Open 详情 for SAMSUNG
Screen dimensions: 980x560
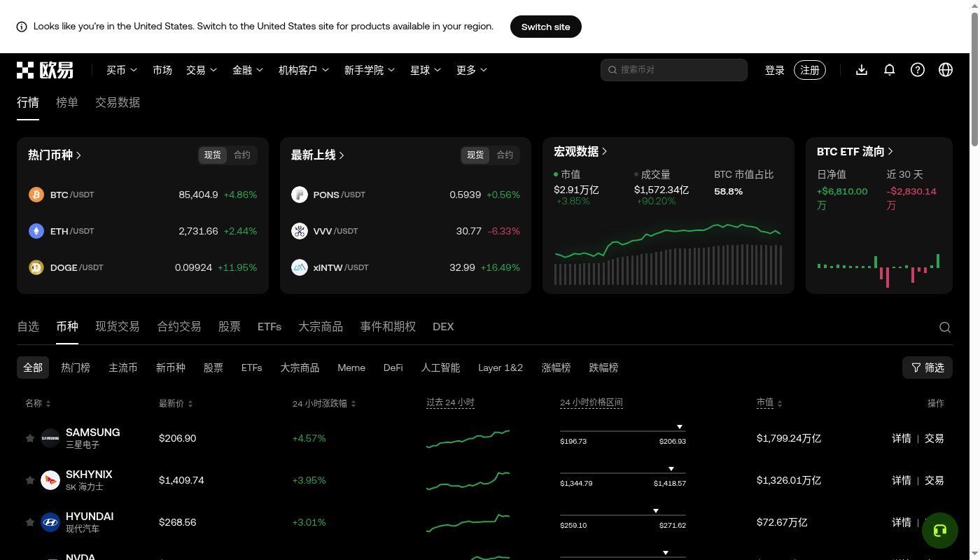[902, 438]
